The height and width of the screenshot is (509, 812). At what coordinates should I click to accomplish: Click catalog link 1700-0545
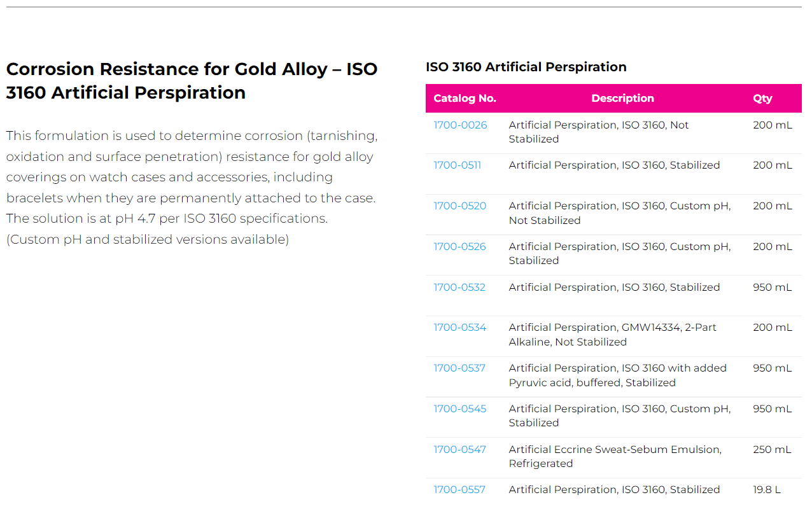click(x=459, y=409)
